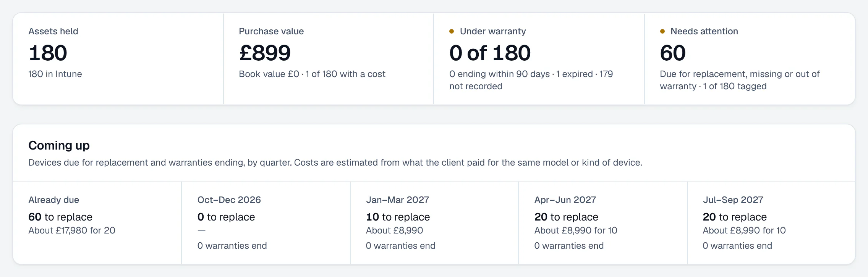Click the 'Purchase value' label
Image resolution: width=868 pixels, height=277 pixels.
pos(271,31)
